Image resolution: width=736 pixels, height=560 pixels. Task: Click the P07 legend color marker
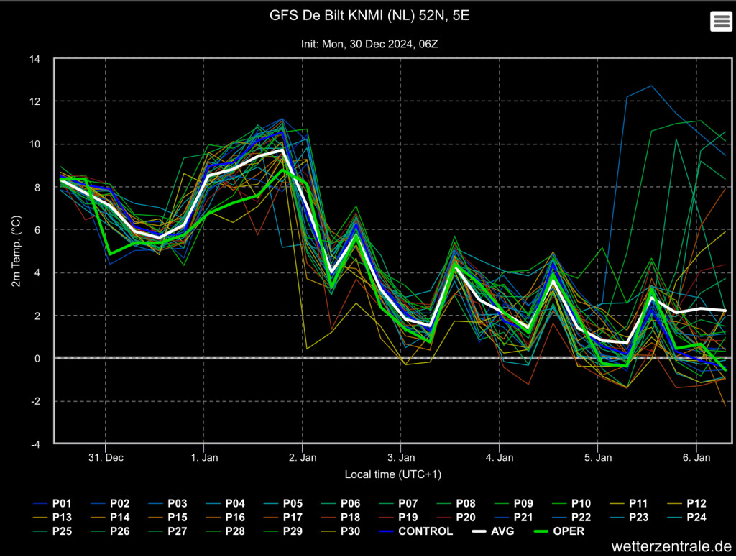387,504
